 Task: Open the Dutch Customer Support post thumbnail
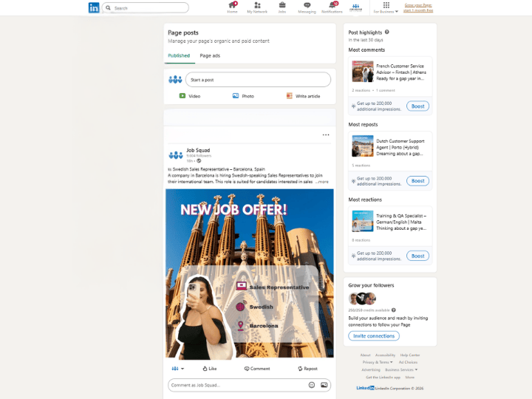[x=362, y=146]
